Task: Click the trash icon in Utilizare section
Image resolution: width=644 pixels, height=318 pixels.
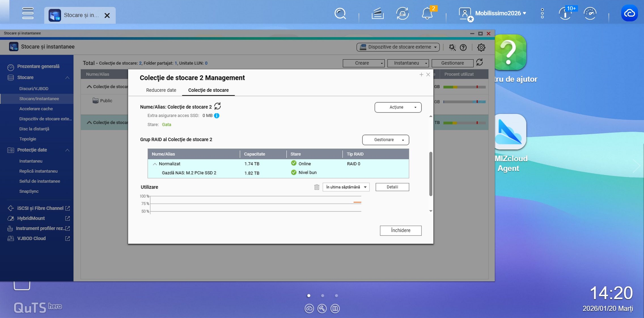Action: 317,187
